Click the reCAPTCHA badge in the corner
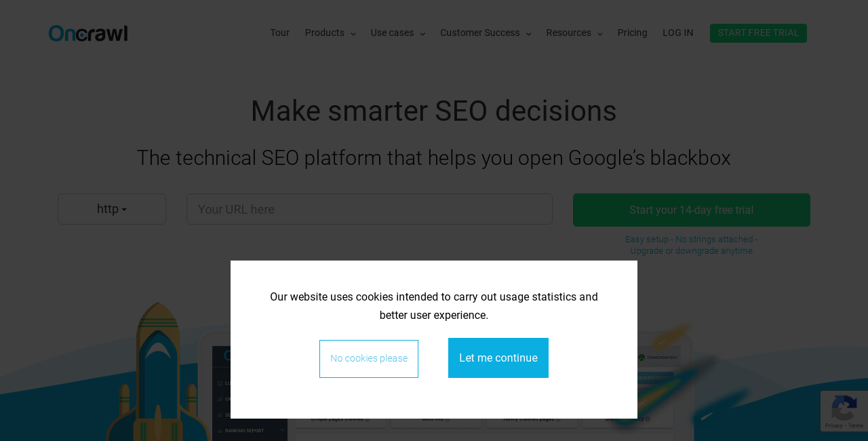Screen dimensions: 868x441 [843, 411]
